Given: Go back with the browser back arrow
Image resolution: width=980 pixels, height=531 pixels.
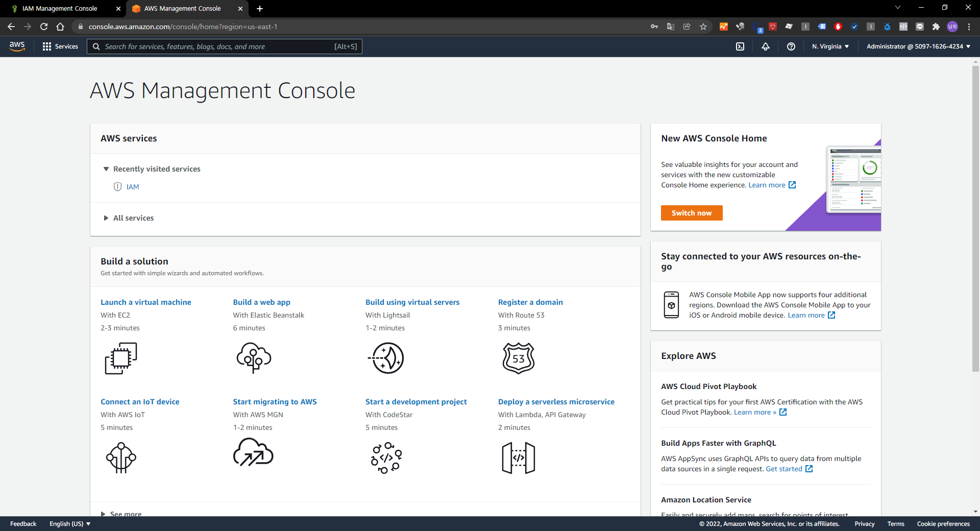Looking at the screenshot, I should (x=11, y=27).
